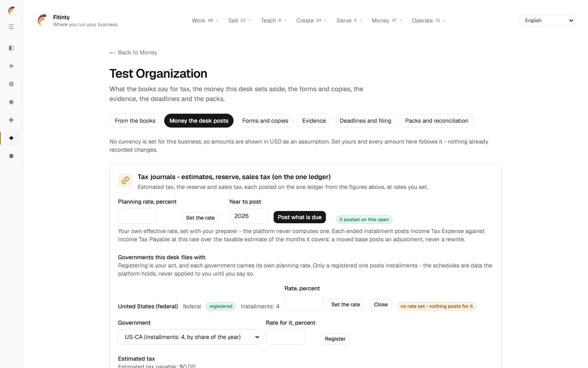
Task: Go Back to Money
Action: (x=134, y=52)
